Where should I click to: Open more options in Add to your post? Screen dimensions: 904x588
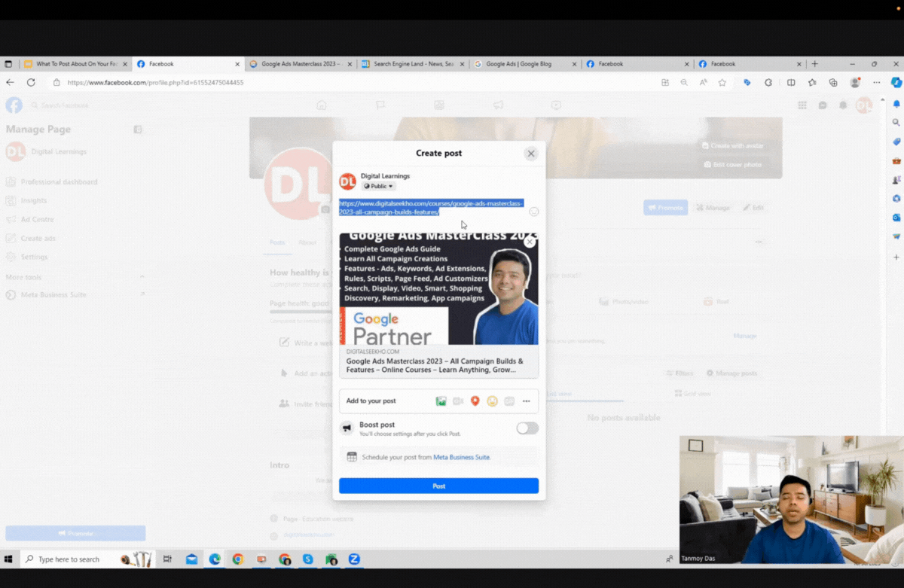click(x=527, y=401)
